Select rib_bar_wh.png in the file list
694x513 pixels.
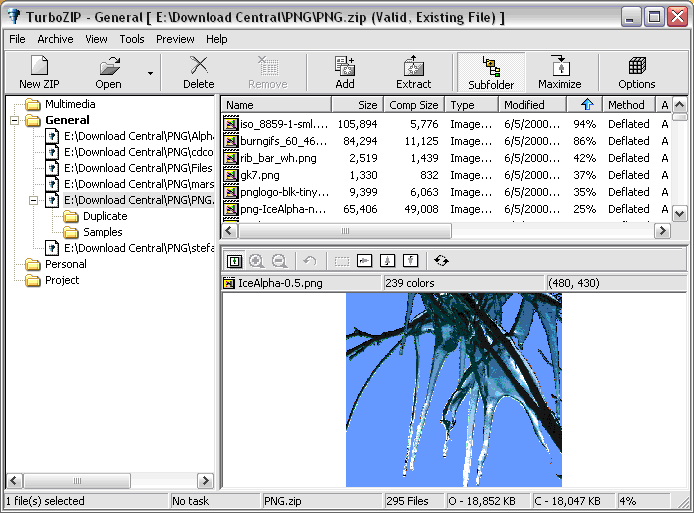pyautogui.click(x=446, y=158)
